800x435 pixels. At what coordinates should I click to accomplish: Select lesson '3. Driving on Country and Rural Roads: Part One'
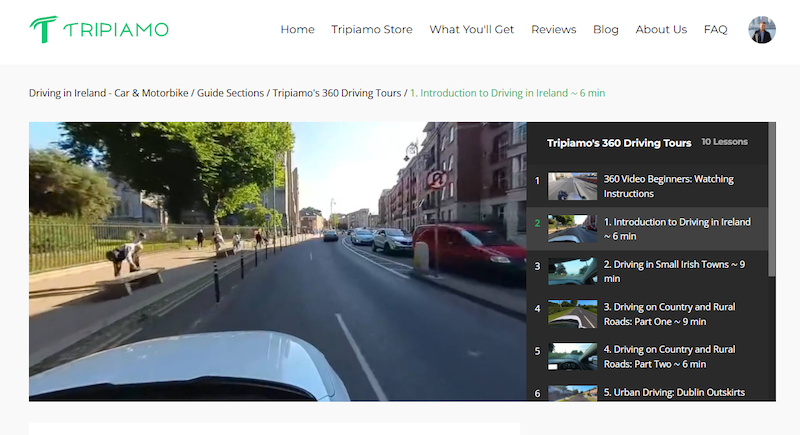coord(669,314)
